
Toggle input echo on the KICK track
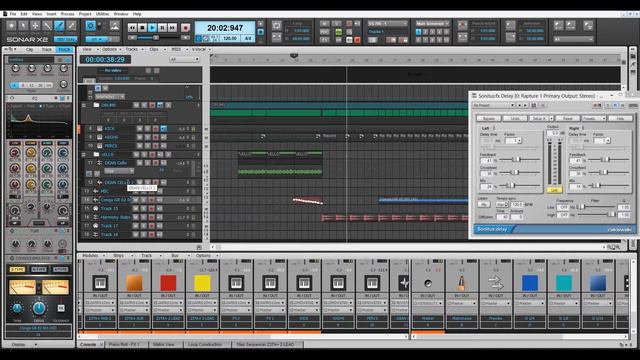[164, 129]
